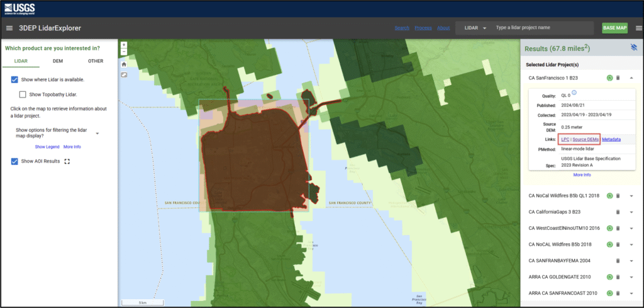
Task: Open the Source DEMs link
Action: pyautogui.click(x=586, y=139)
